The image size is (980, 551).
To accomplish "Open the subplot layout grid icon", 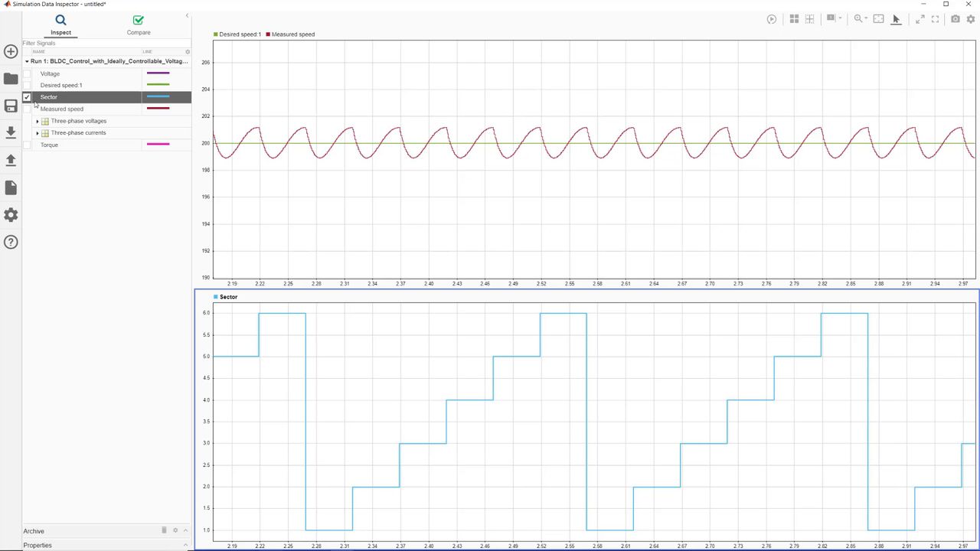I will pos(794,19).
